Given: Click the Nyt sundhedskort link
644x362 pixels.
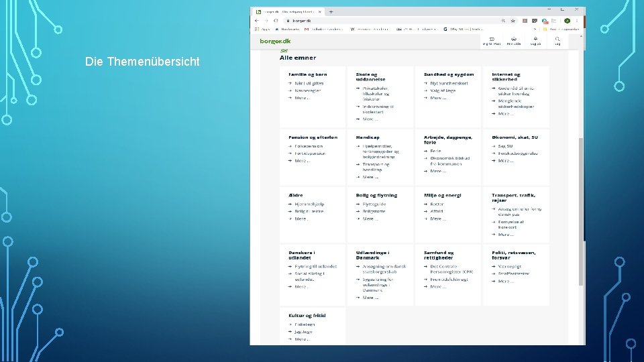Looking at the screenshot, I should coord(449,83).
